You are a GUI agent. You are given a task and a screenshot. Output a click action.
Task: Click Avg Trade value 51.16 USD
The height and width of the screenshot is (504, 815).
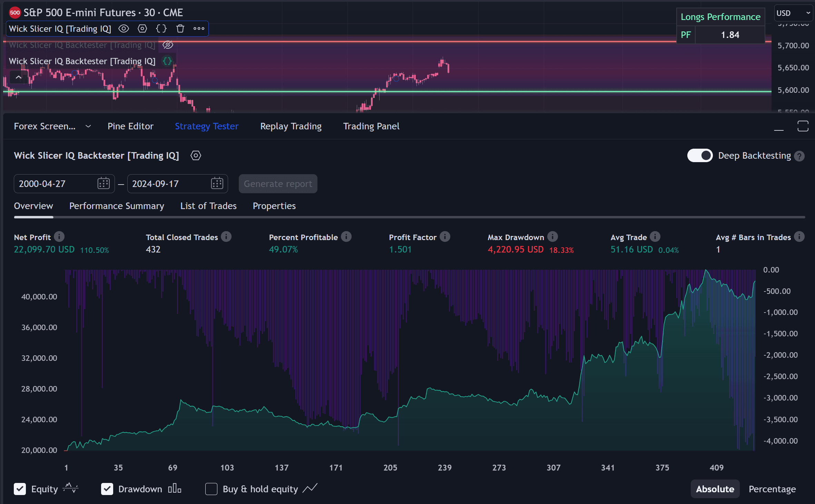(x=631, y=249)
